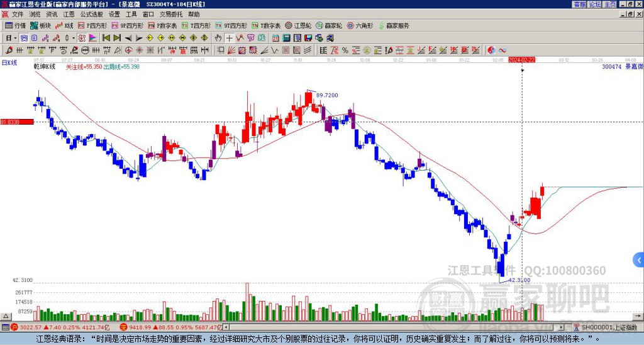Open the P数字表 tool
The height and width of the screenshot is (345, 644).
162,25
